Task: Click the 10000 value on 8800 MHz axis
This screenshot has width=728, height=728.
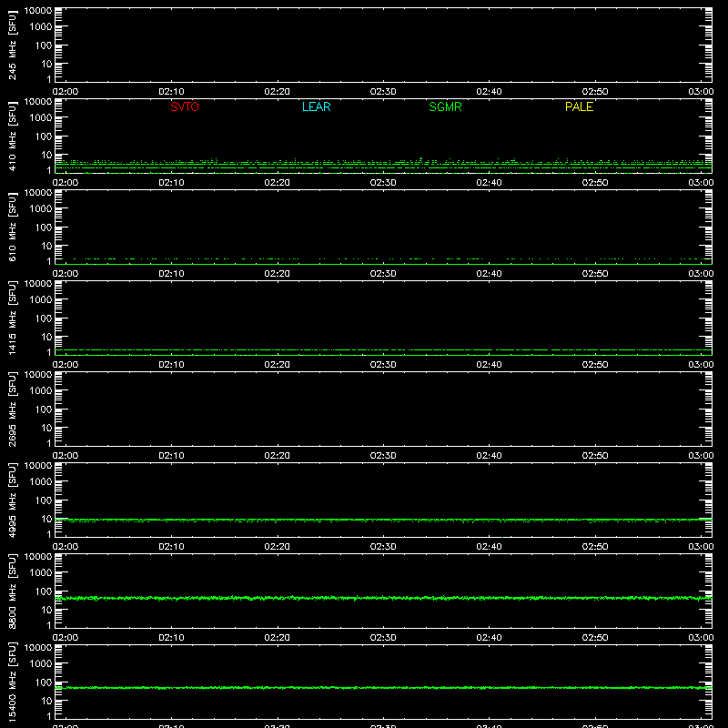Action: click(x=38, y=557)
